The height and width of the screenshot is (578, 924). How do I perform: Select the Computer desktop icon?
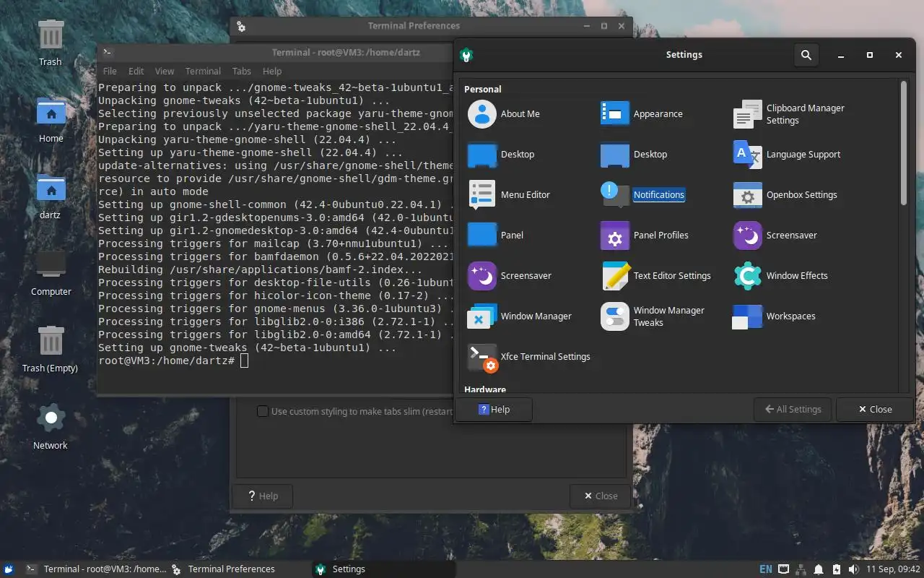point(51,273)
